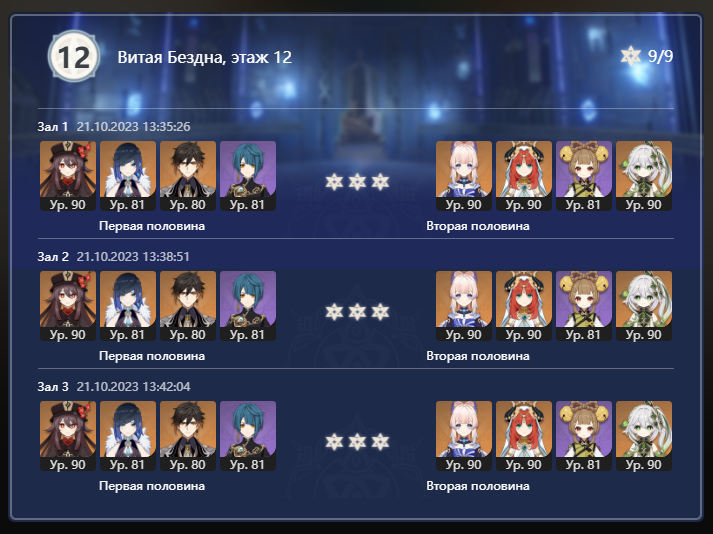Click Xingqiu portrait in Зал 1
Screen dimensions: 713x534
[x=248, y=176]
